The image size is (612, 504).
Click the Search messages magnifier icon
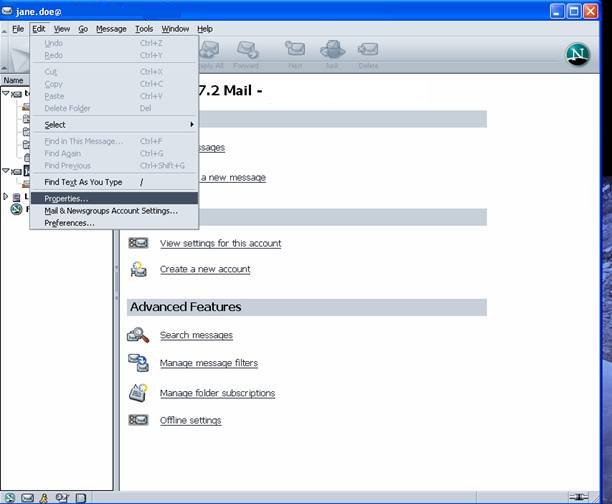pyautogui.click(x=138, y=335)
